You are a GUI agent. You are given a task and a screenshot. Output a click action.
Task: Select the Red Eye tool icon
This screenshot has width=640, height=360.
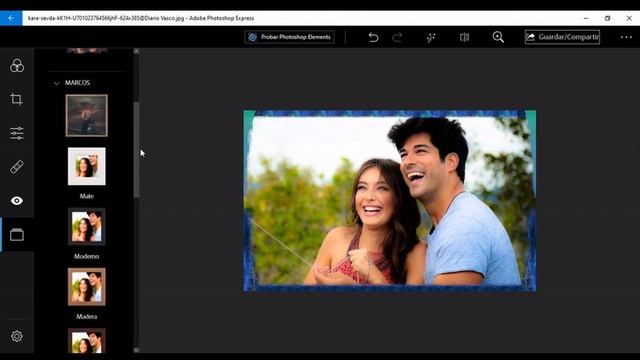tap(17, 200)
